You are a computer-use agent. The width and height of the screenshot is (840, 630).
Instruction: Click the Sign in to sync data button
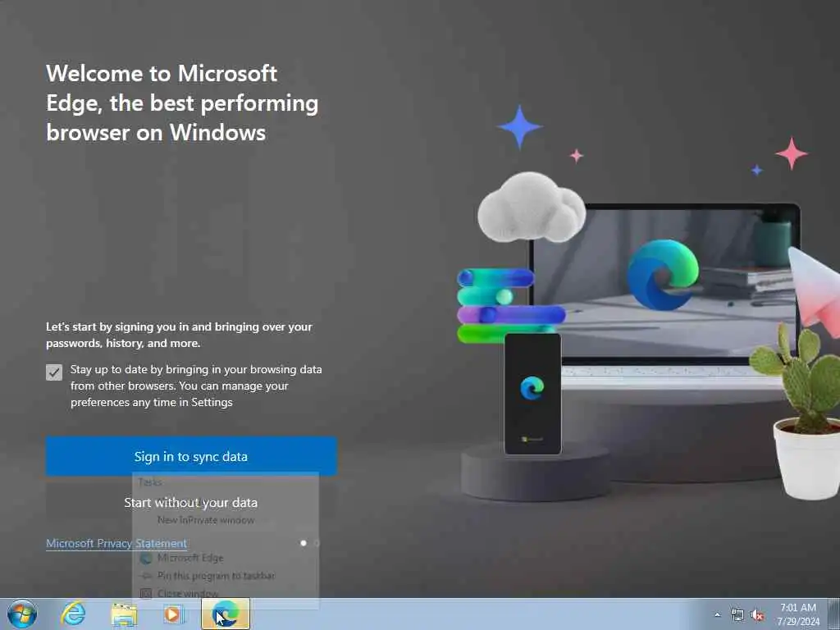click(191, 456)
